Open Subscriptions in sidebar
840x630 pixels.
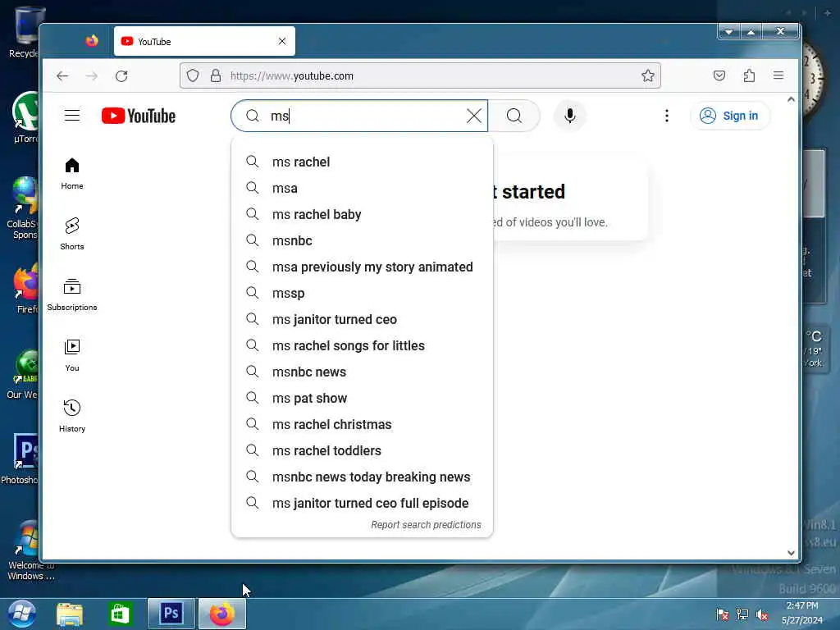(72, 294)
